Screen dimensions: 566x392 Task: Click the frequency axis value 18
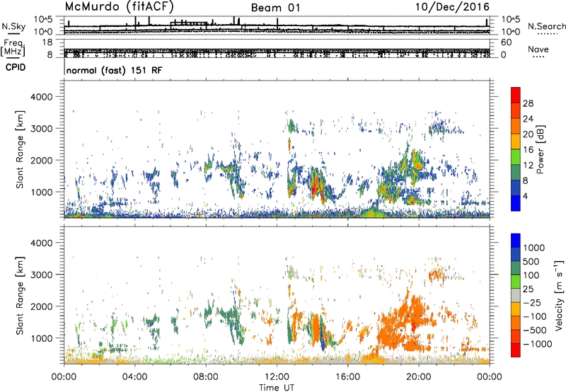47,42
